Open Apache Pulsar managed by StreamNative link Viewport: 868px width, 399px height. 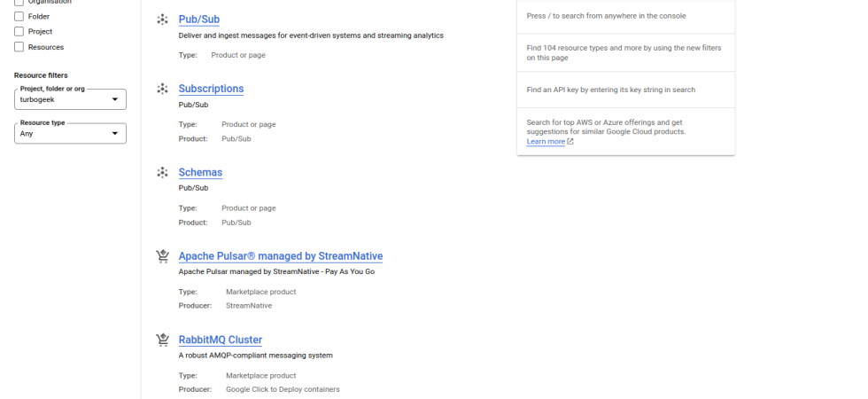[x=281, y=256]
